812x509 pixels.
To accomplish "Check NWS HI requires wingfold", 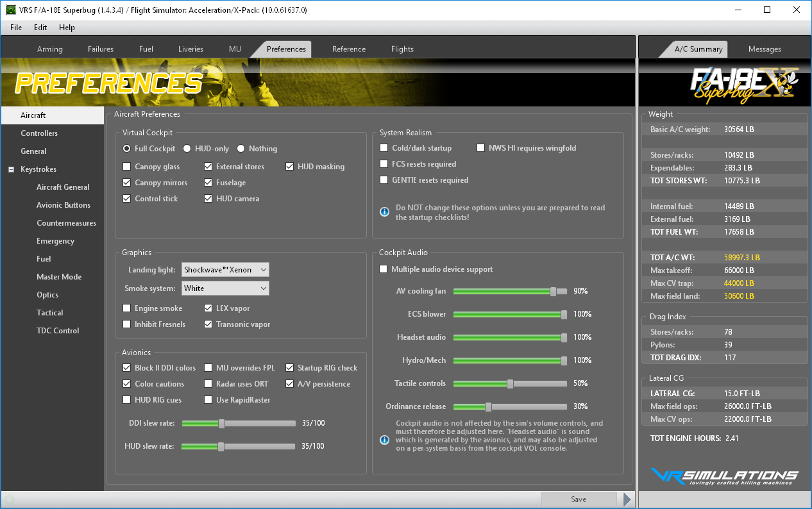I will 481,148.
